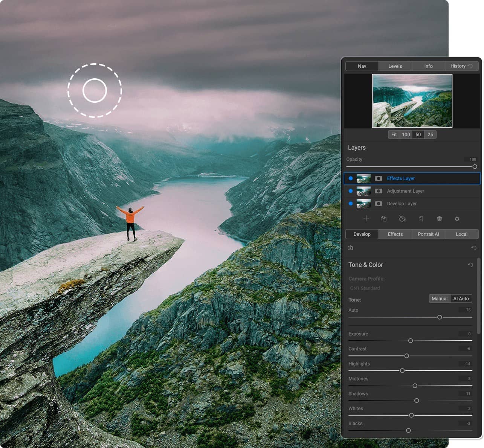Select the Adjustment Layer name
This screenshot has width=484, height=448.
[x=406, y=191]
